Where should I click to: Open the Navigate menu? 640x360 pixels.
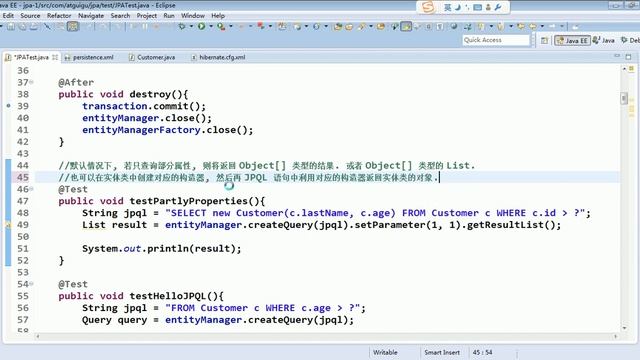[x=91, y=16]
